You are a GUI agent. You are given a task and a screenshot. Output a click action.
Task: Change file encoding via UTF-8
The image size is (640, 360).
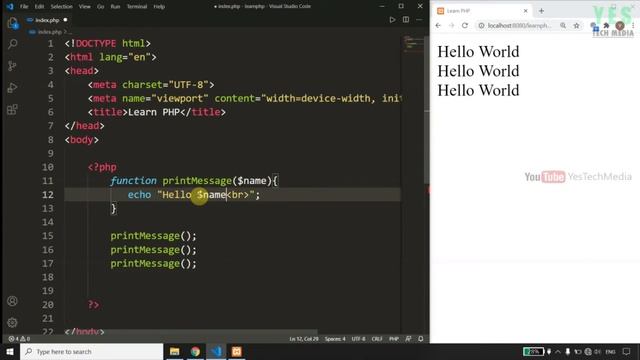click(x=358, y=339)
